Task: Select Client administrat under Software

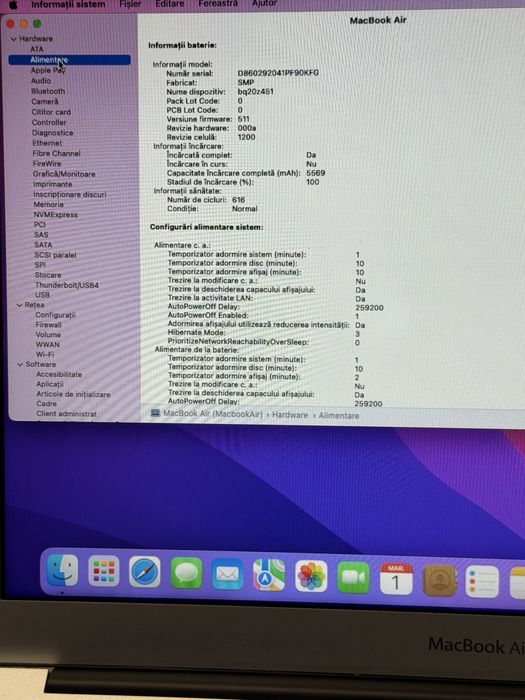Action: click(67, 413)
